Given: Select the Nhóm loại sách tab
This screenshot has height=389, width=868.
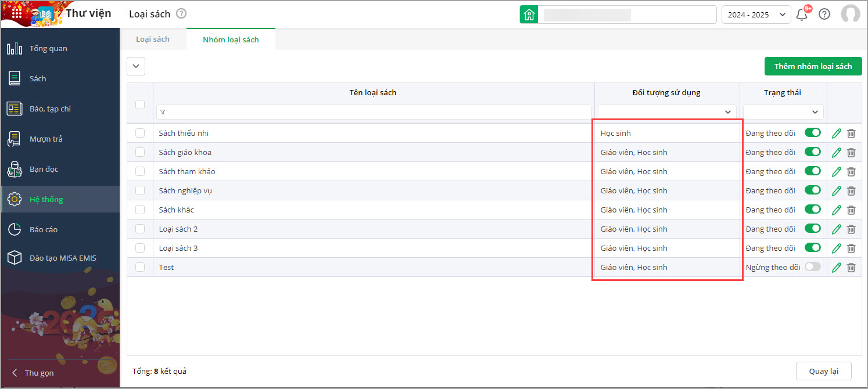Looking at the screenshot, I should pyautogui.click(x=231, y=39).
